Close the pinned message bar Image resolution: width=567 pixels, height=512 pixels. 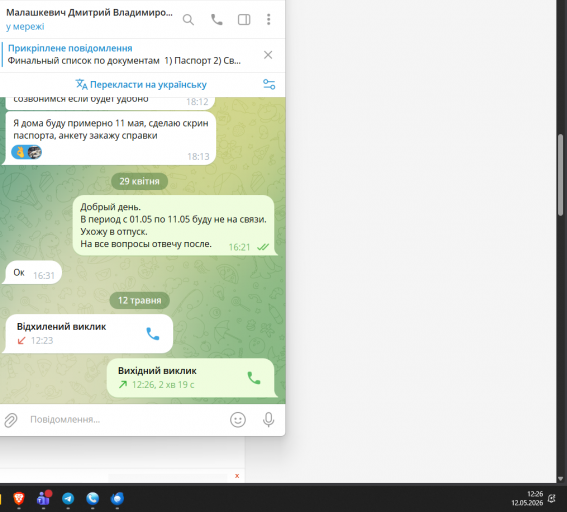tap(268, 55)
